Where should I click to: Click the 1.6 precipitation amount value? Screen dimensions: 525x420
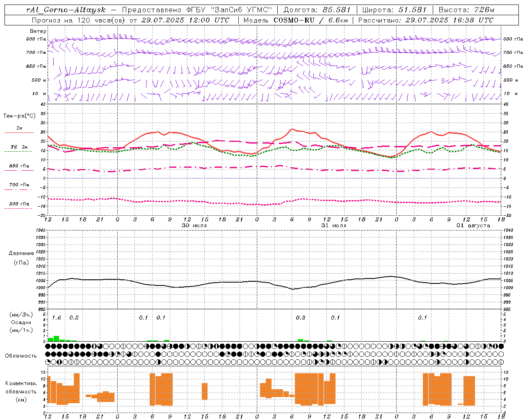57,318
